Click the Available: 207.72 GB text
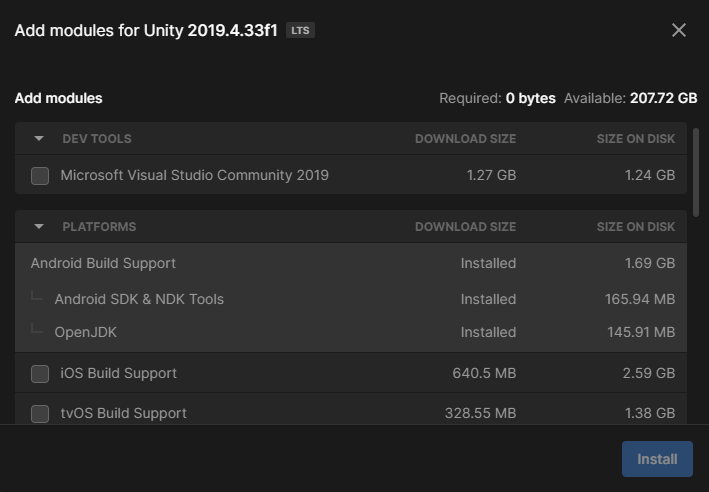709x492 pixels. pyautogui.click(x=630, y=98)
